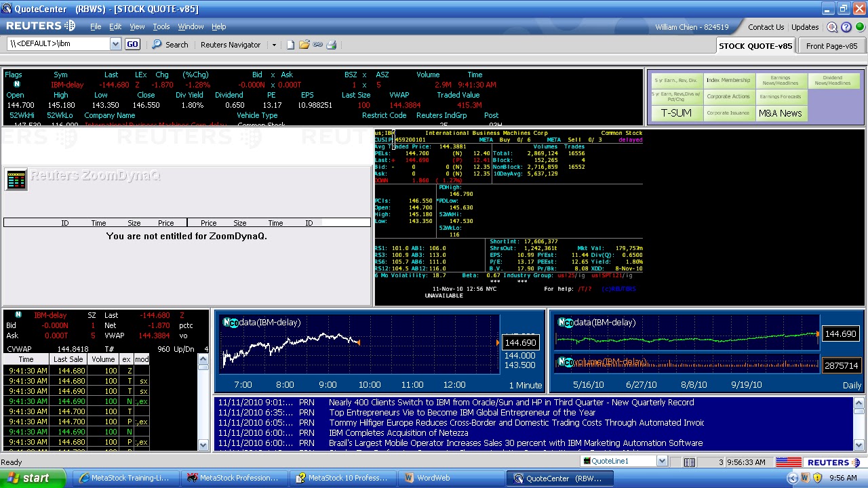
Task: Click the time and sales scrollbar down arrow
Action: (x=203, y=445)
